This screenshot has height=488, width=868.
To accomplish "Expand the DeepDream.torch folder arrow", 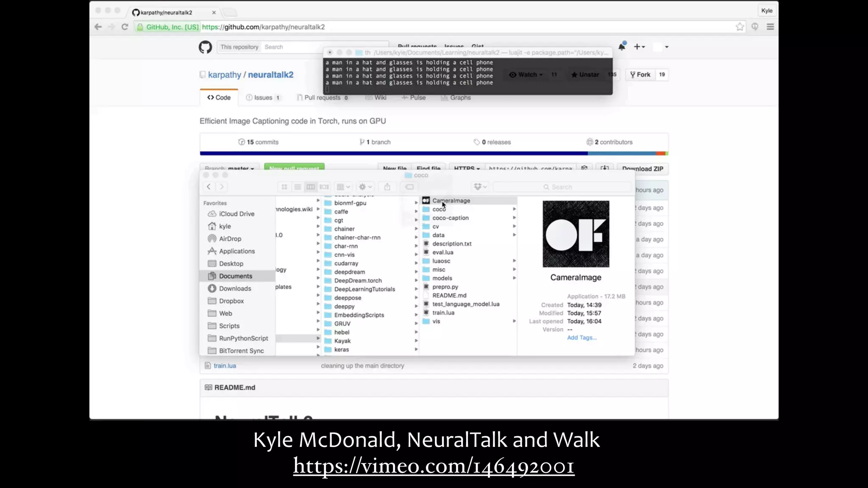I will [x=416, y=280].
